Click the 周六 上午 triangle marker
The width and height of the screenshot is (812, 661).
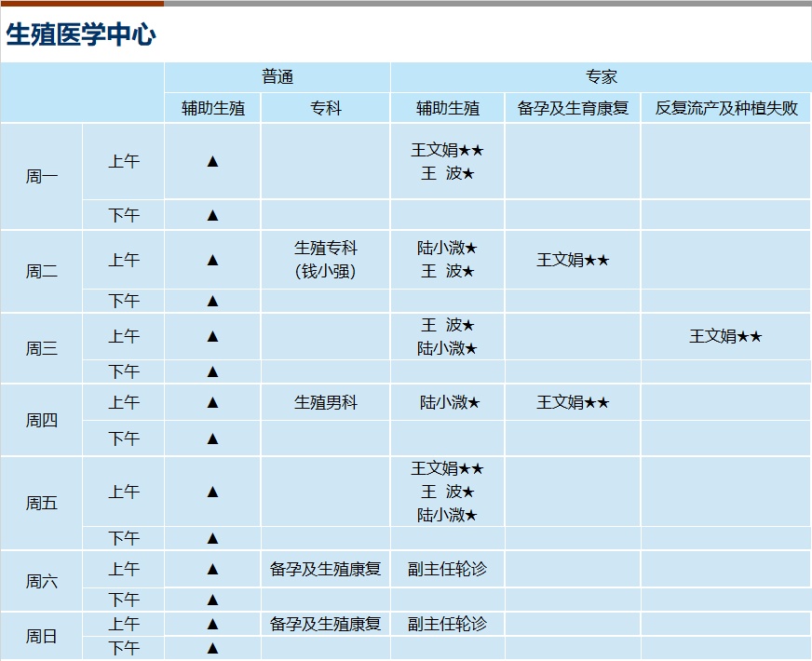(213, 570)
